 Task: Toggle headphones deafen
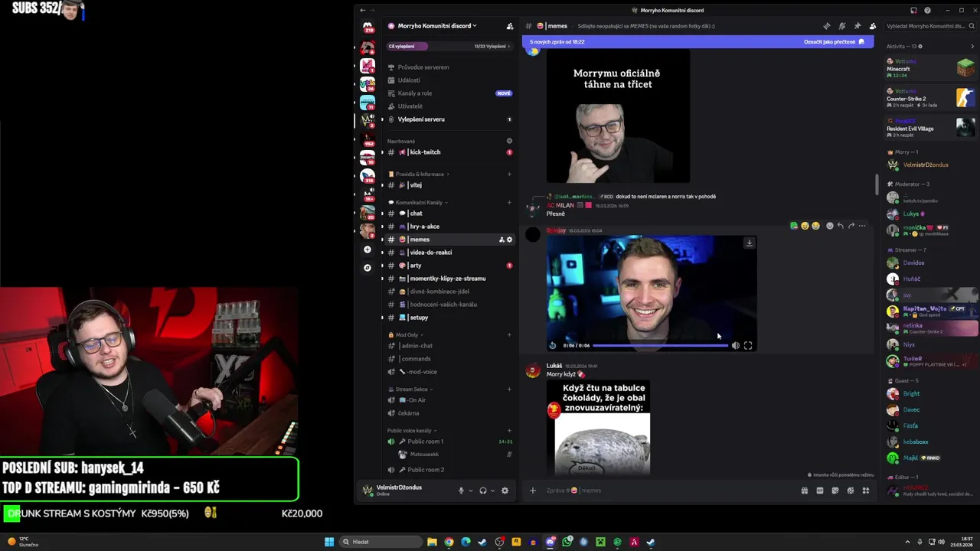[483, 491]
